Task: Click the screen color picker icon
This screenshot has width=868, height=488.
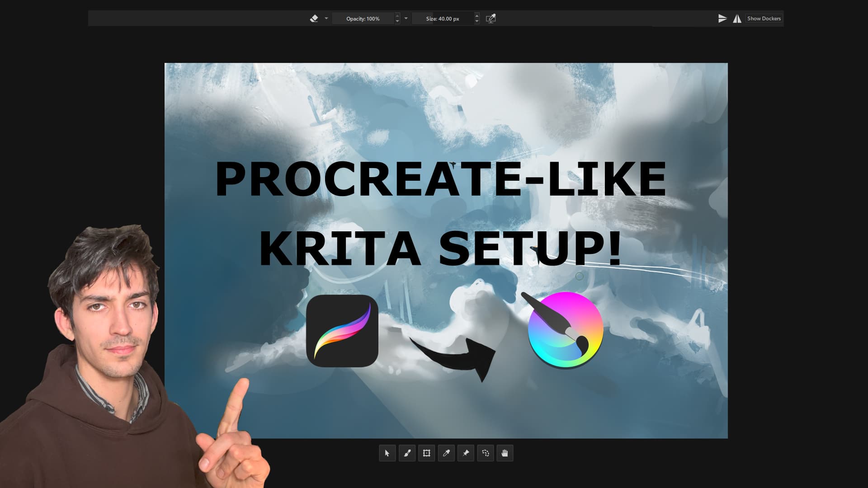Action: (x=491, y=19)
